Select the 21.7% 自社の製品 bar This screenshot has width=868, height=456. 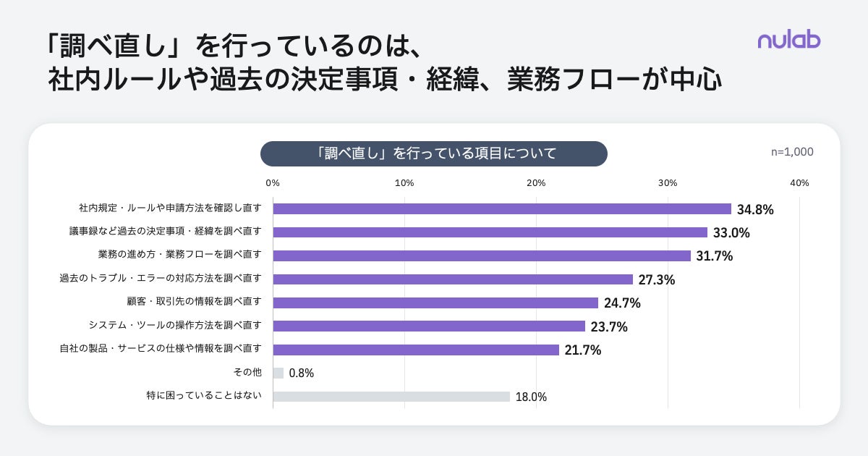point(416,350)
